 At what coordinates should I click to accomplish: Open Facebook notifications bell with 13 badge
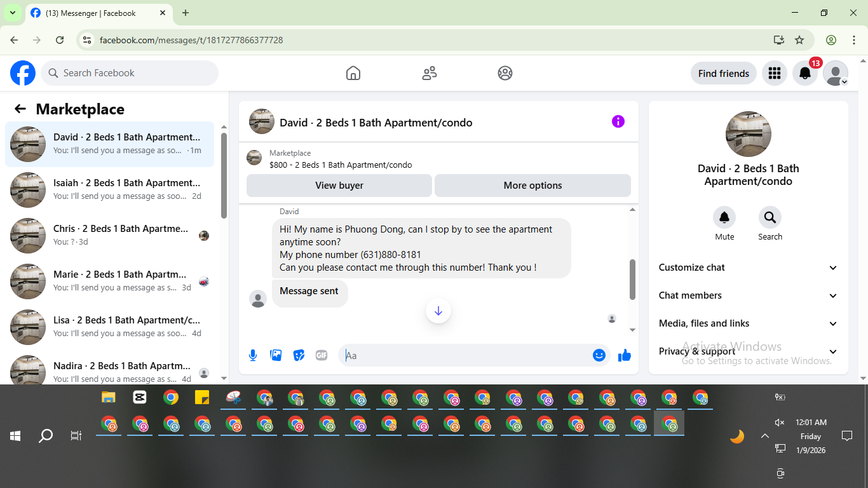(x=805, y=73)
